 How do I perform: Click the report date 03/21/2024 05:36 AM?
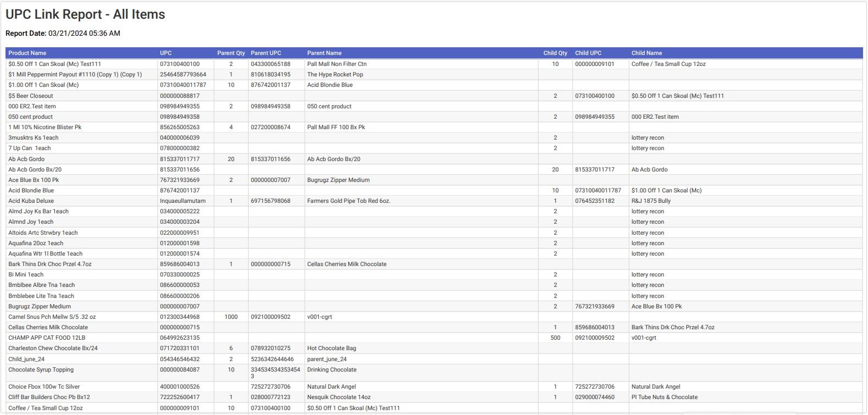[x=84, y=34]
